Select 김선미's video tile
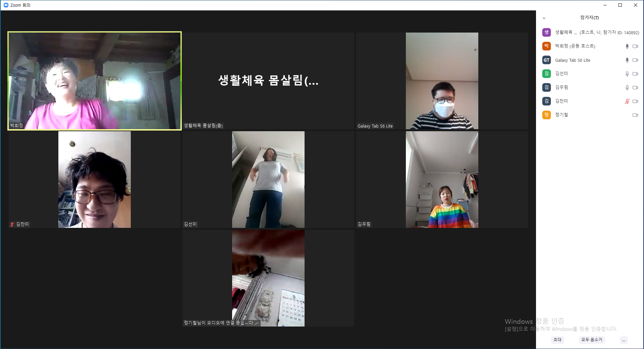The image size is (644, 349). pos(268,180)
